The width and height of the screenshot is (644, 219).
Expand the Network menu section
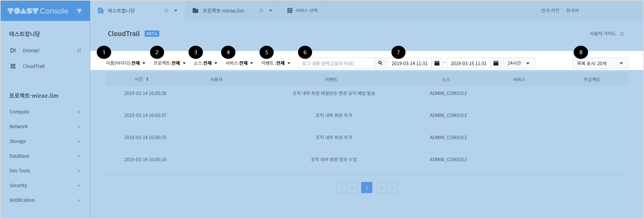pyautogui.click(x=45, y=127)
